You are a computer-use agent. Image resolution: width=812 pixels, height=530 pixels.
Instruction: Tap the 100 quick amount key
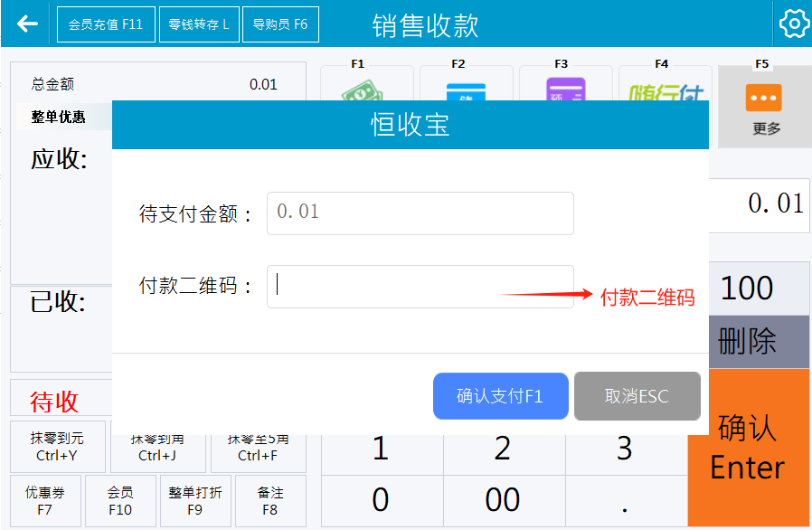[747, 289]
